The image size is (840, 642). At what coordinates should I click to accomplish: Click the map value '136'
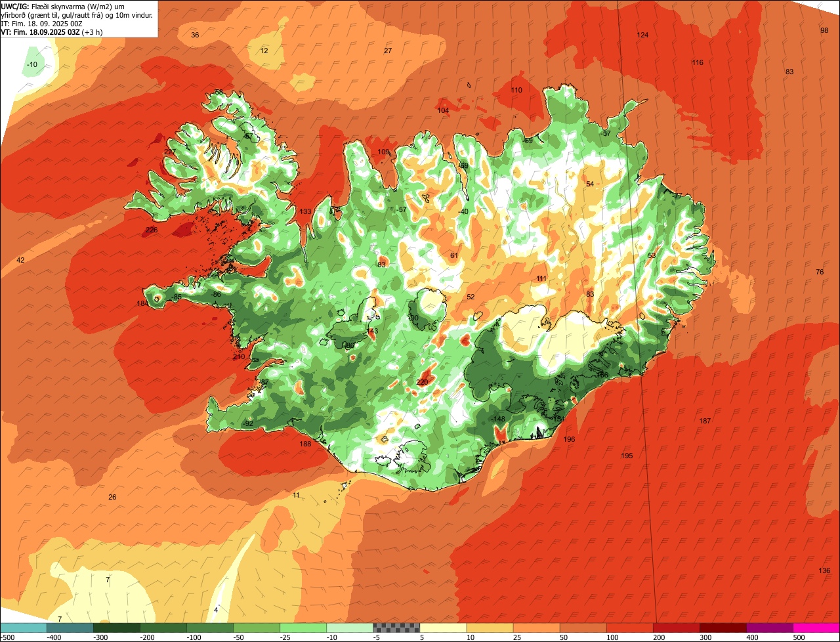(825, 570)
